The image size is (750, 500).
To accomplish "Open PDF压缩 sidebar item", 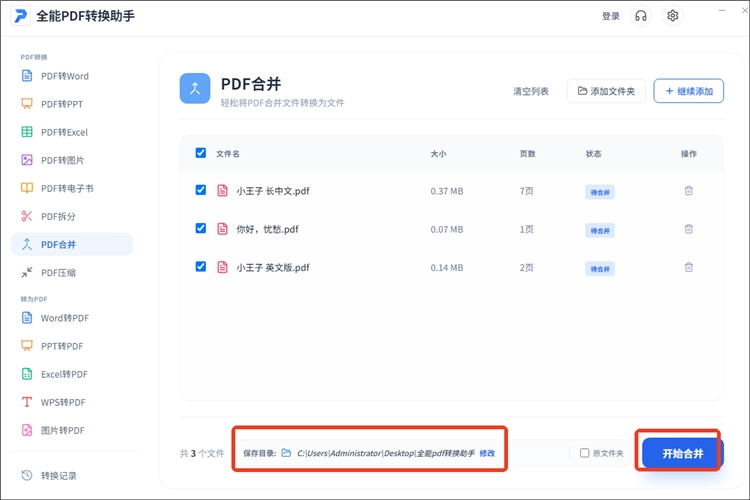I will pos(72,273).
